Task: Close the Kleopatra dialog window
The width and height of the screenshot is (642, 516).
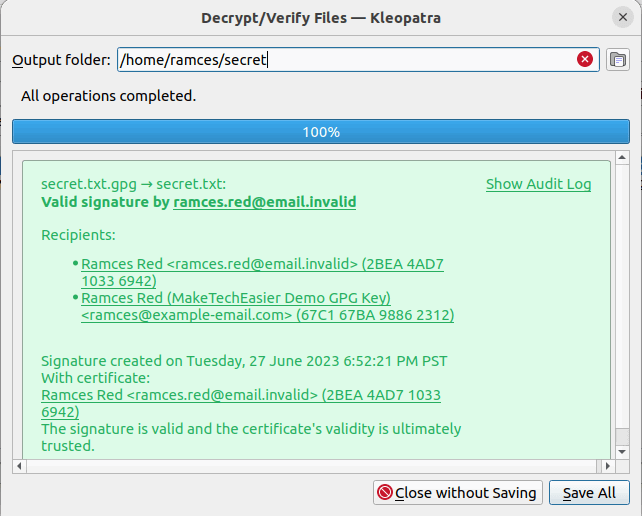Action: [x=622, y=17]
